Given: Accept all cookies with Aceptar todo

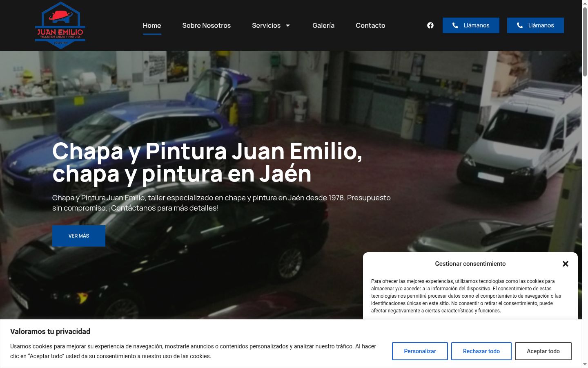Looking at the screenshot, I should pyautogui.click(x=543, y=351).
